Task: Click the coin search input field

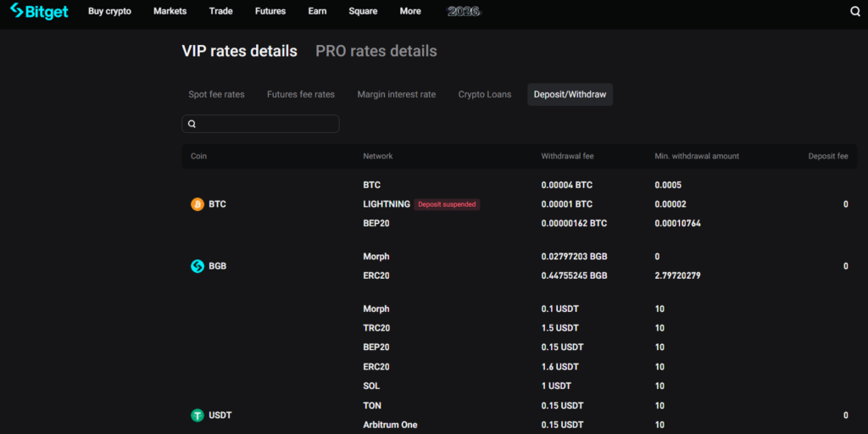Action: (x=267, y=124)
